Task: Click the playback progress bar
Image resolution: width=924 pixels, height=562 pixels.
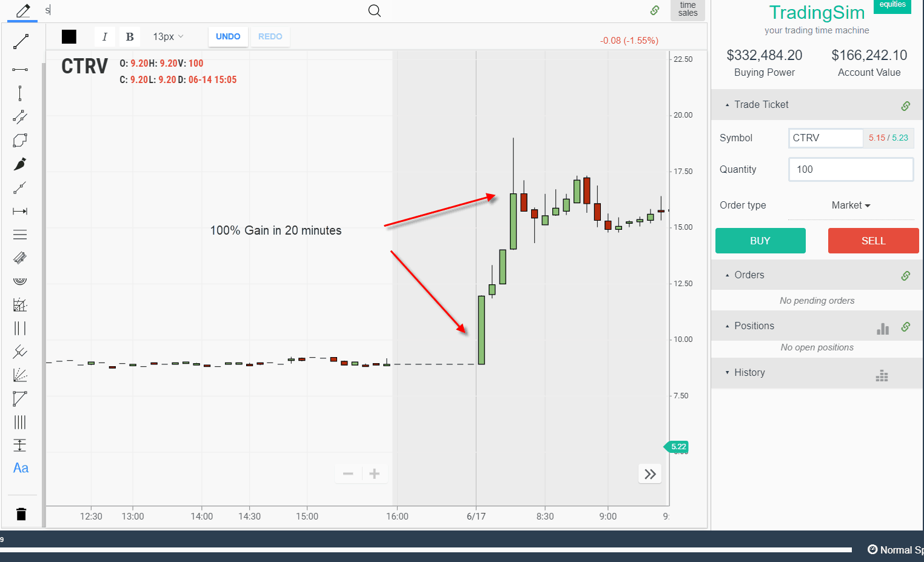Action: coord(426,550)
